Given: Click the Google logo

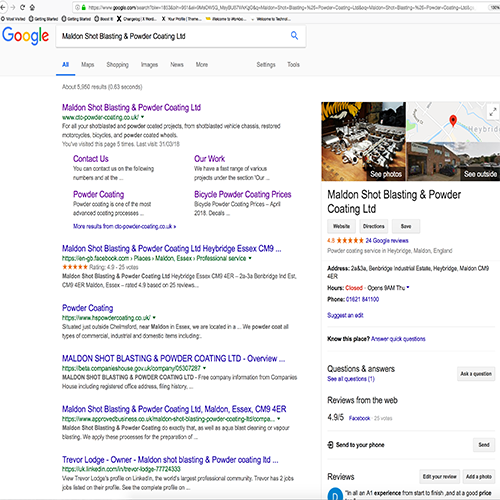Looking at the screenshot, I should tap(26, 36).
